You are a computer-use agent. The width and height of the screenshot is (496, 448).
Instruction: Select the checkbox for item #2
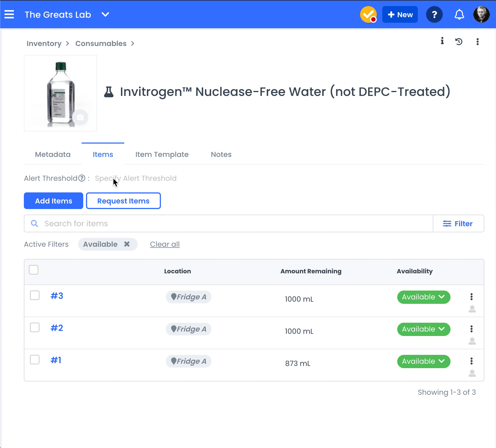pyautogui.click(x=35, y=327)
